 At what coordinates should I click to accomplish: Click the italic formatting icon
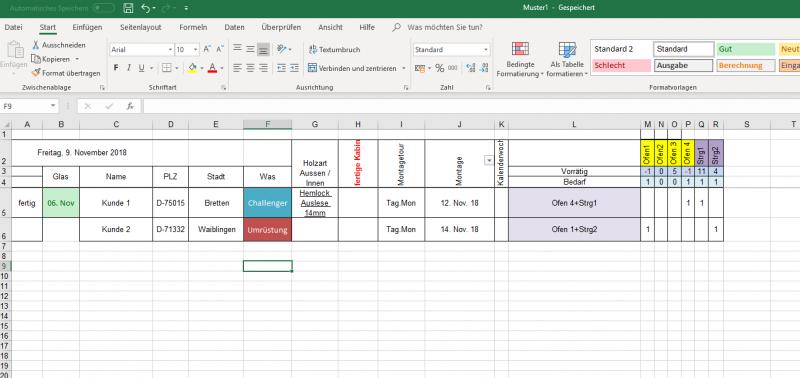pyautogui.click(x=129, y=68)
